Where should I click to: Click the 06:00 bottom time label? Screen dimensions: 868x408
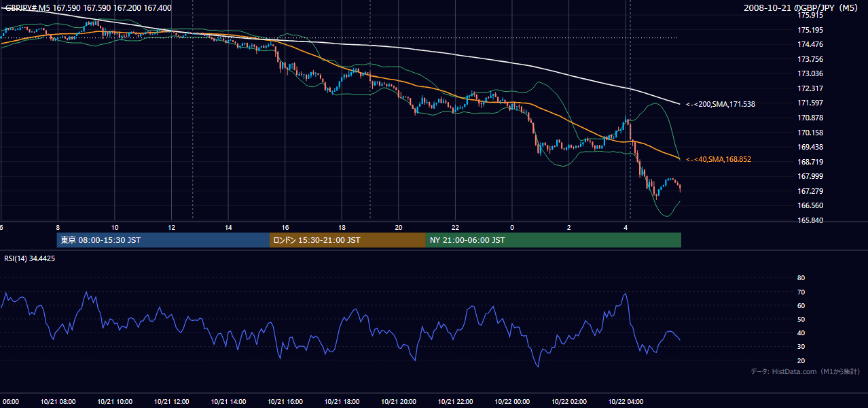10,401
